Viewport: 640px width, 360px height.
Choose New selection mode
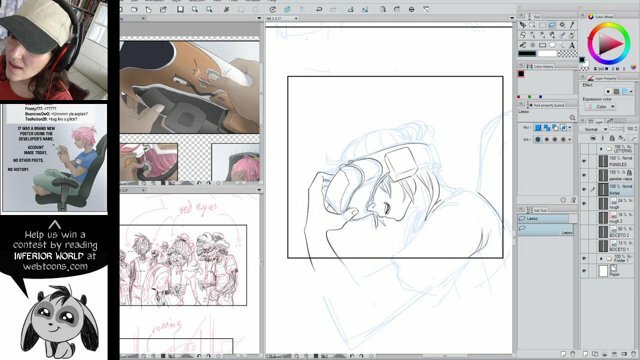coord(538,128)
